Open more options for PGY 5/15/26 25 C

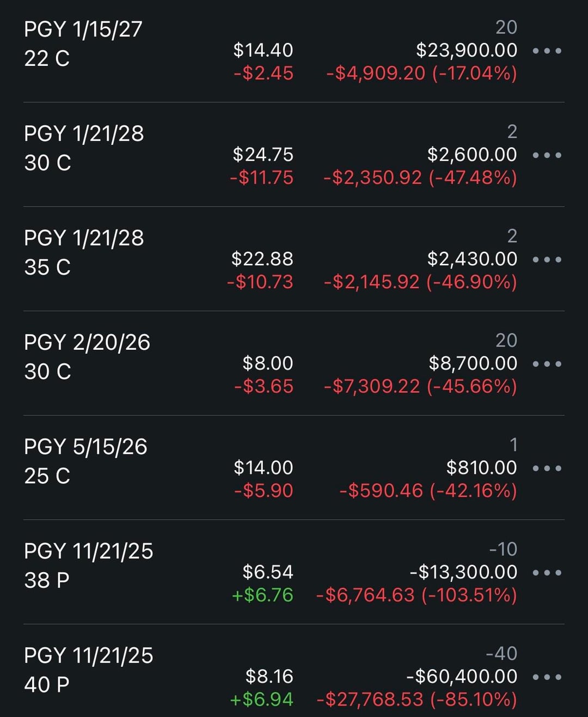[x=547, y=468]
